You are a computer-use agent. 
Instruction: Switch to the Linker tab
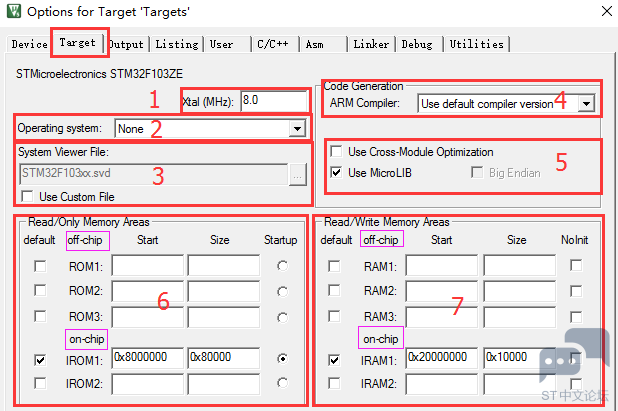click(371, 45)
